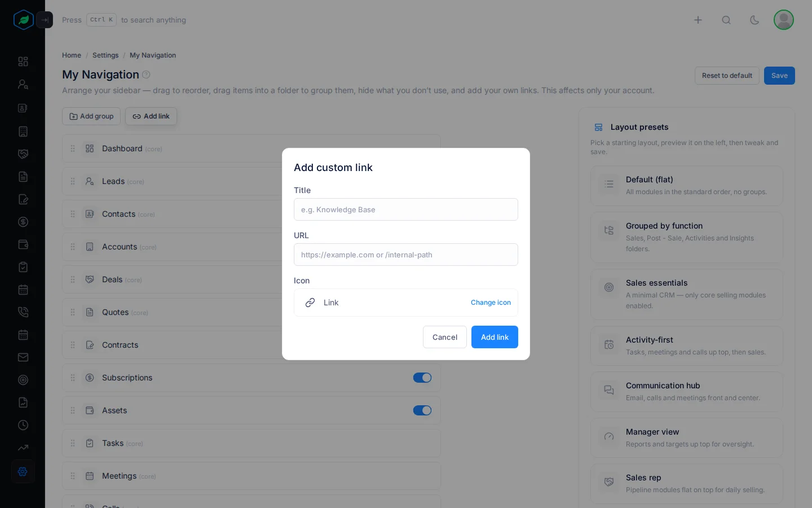The image size is (812, 508).
Task: Select the Grouped by function preset
Action: pos(687,237)
